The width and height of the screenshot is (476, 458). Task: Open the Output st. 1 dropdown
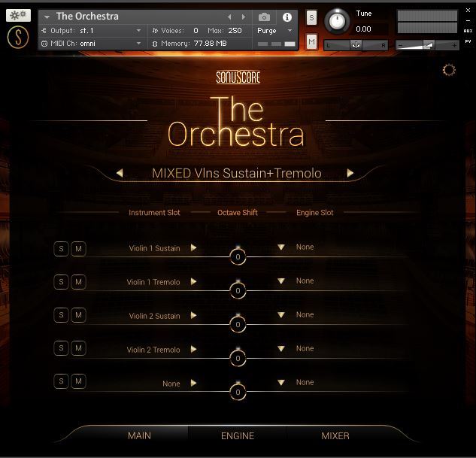point(138,30)
